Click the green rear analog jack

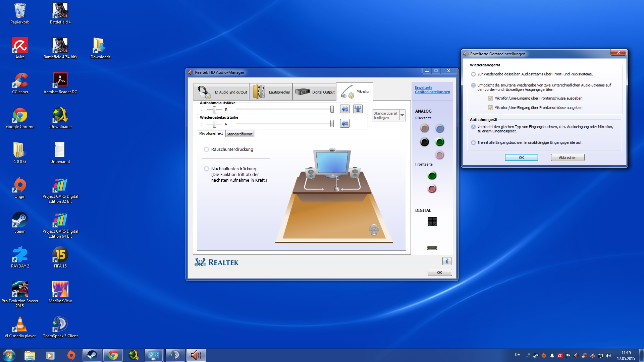(439, 142)
